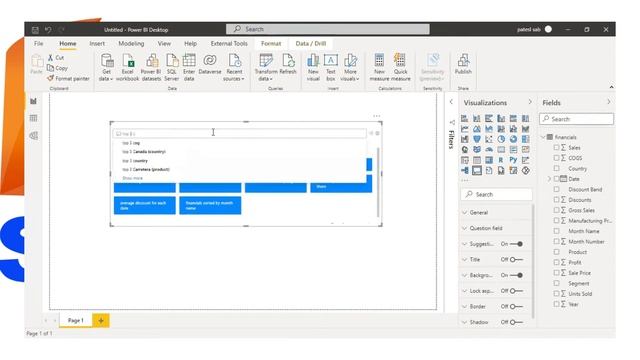Connect to Dataverse from the ribbon
The width and height of the screenshot is (640, 360).
[210, 64]
